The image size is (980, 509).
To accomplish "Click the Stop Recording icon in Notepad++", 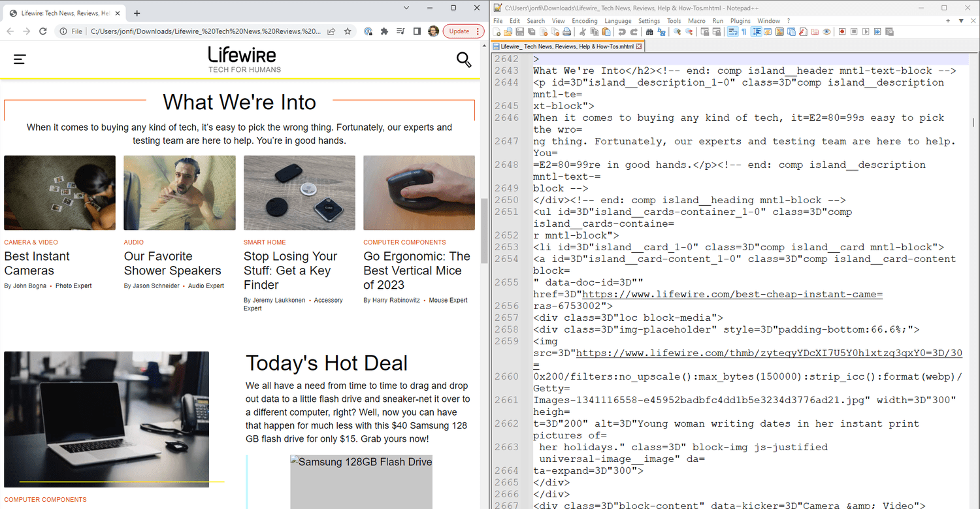I will [854, 31].
